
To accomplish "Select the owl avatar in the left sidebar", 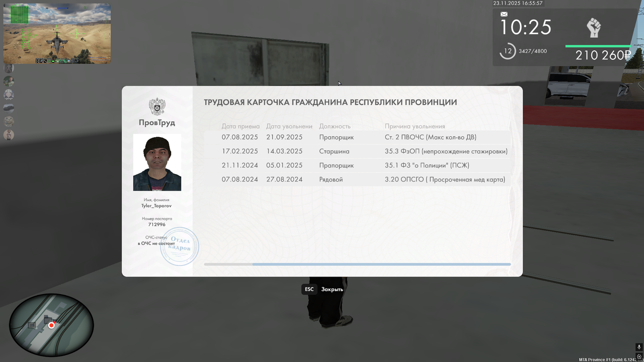I will pos(9,121).
